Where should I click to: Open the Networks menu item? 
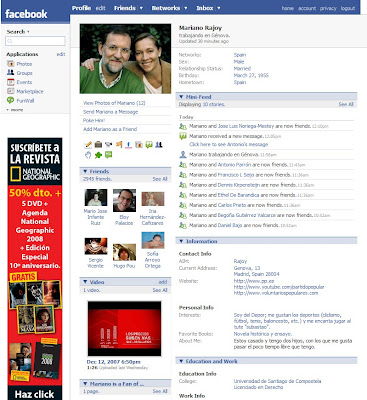tap(166, 8)
